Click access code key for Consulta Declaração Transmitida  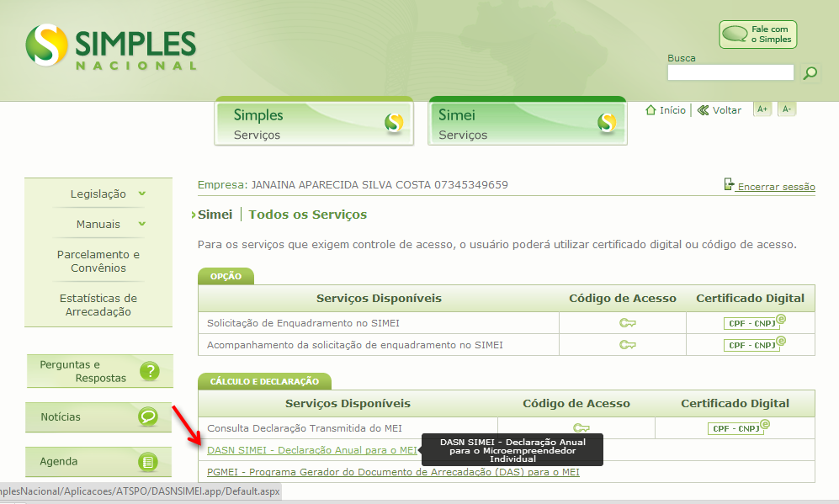(x=581, y=428)
